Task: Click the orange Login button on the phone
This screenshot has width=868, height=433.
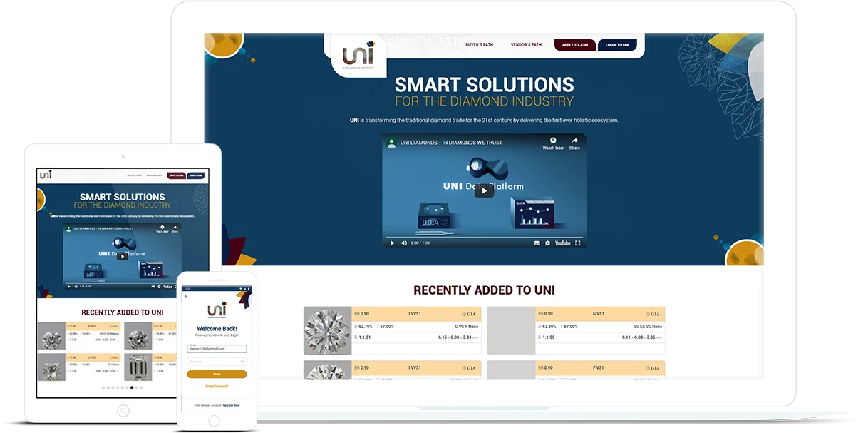Action: pos(217,374)
